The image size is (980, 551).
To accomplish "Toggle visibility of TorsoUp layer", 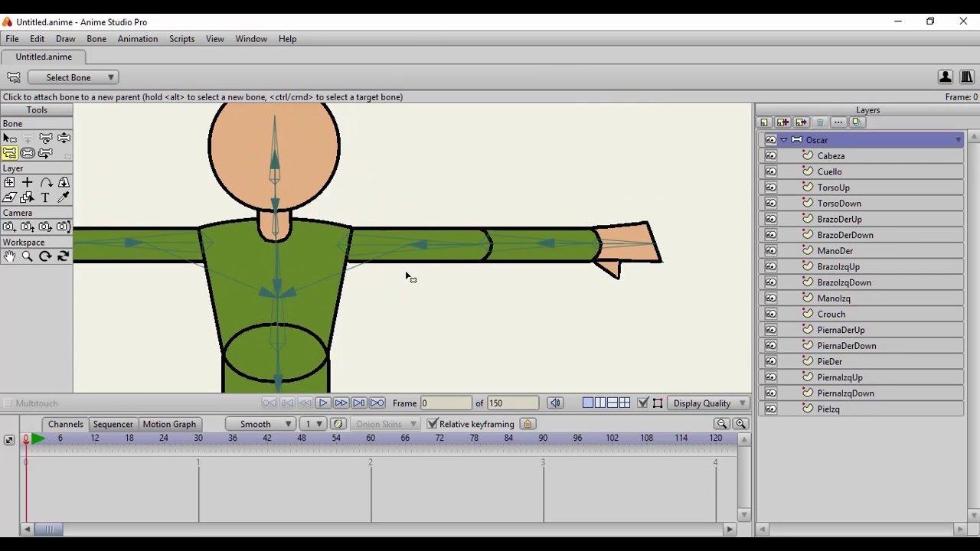I will click(x=771, y=187).
